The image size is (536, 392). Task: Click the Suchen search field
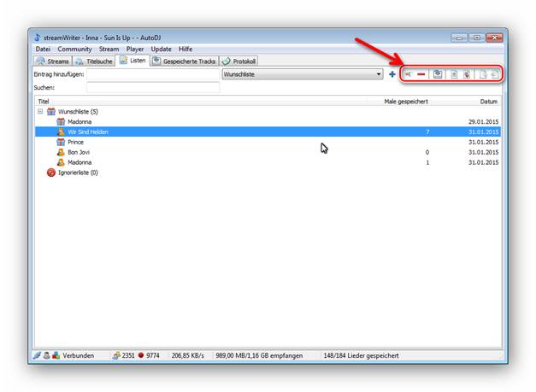click(153, 88)
